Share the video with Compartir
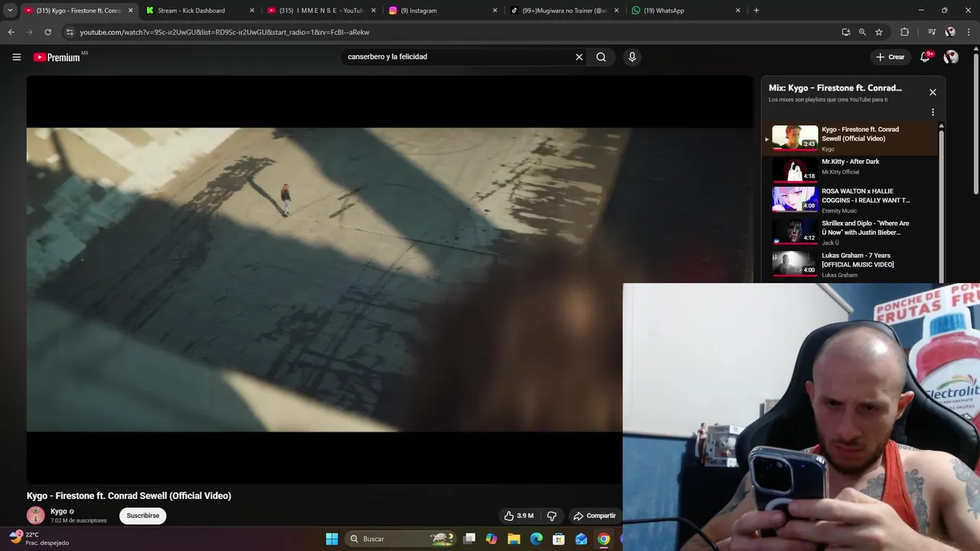The width and height of the screenshot is (980, 551). [x=595, y=516]
